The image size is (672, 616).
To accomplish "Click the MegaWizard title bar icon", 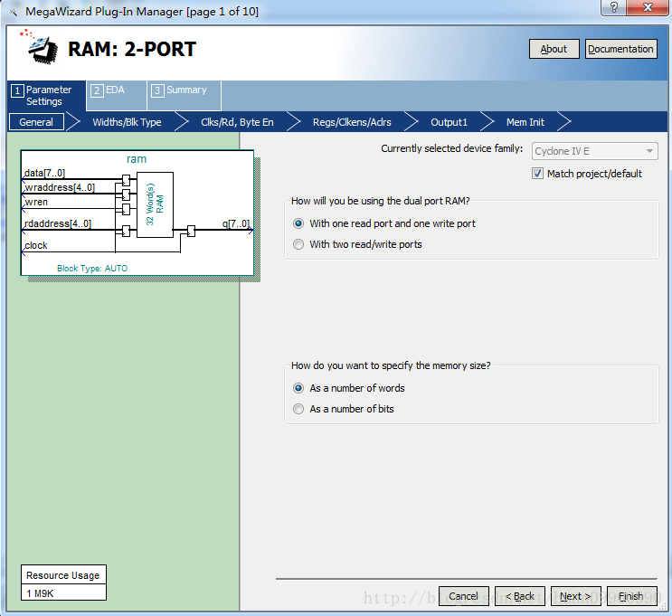I will click(14, 12).
